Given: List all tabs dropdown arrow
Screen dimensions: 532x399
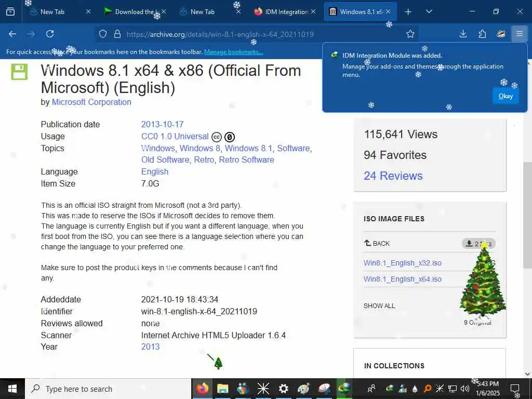Looking at the screenshot, I should pos(429,12).
